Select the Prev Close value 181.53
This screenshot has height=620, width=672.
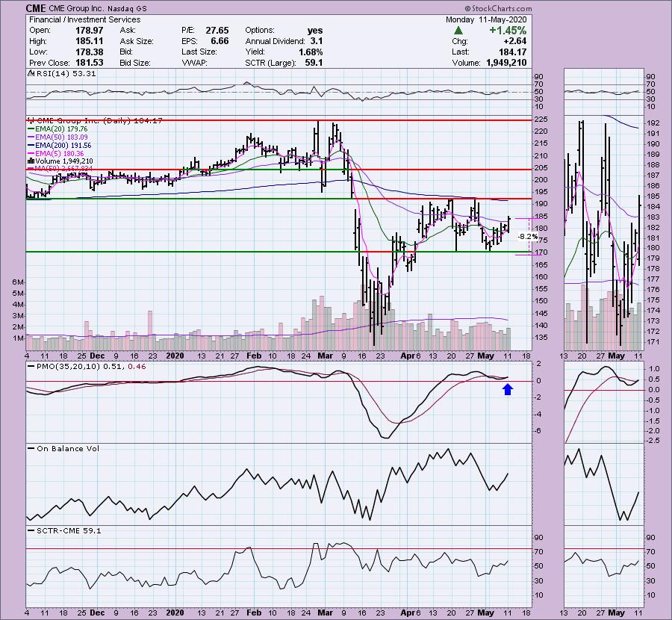(x=90, y=63)
